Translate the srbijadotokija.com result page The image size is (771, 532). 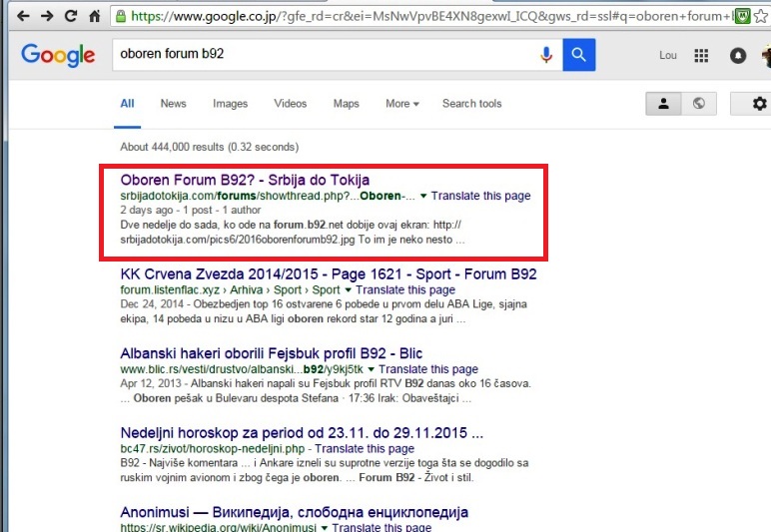[481, 196]
